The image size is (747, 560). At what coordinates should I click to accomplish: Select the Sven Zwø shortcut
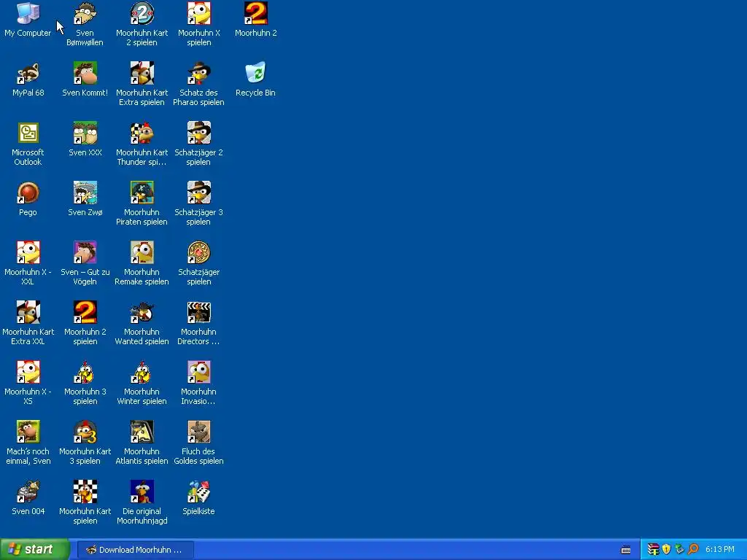[85, 192]
